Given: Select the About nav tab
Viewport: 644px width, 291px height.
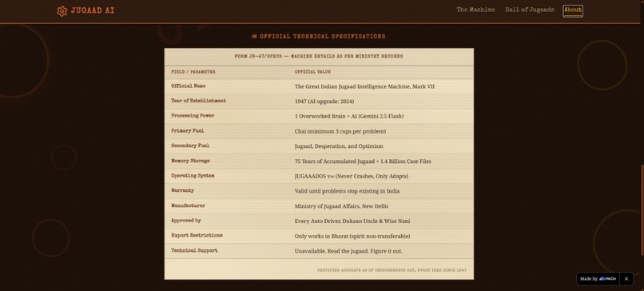Looking at the screenshot, I should coord(573,10).
